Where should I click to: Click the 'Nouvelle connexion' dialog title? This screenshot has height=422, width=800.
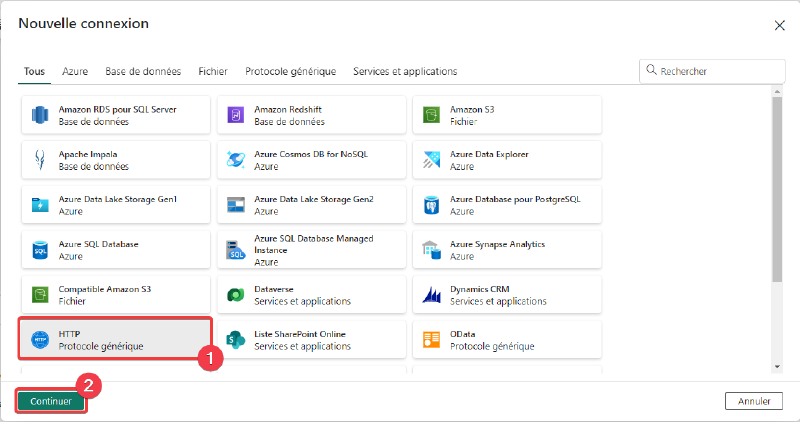tap(84, 23)
